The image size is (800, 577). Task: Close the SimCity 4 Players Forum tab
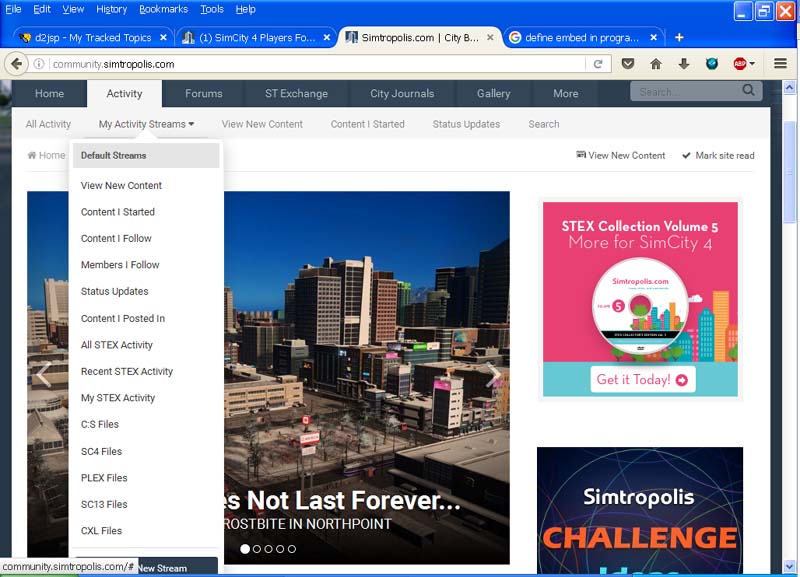(x=327, y=37)
